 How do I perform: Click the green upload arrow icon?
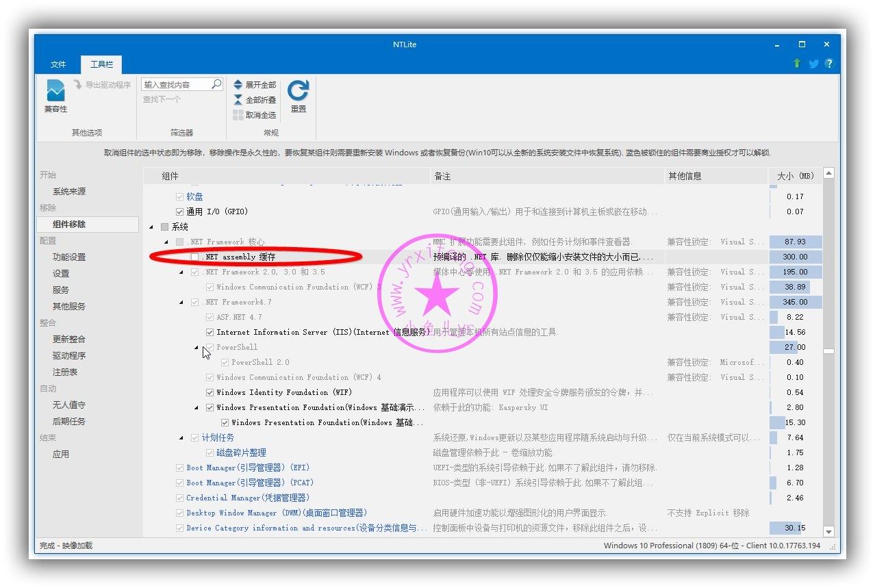point(797,64)
